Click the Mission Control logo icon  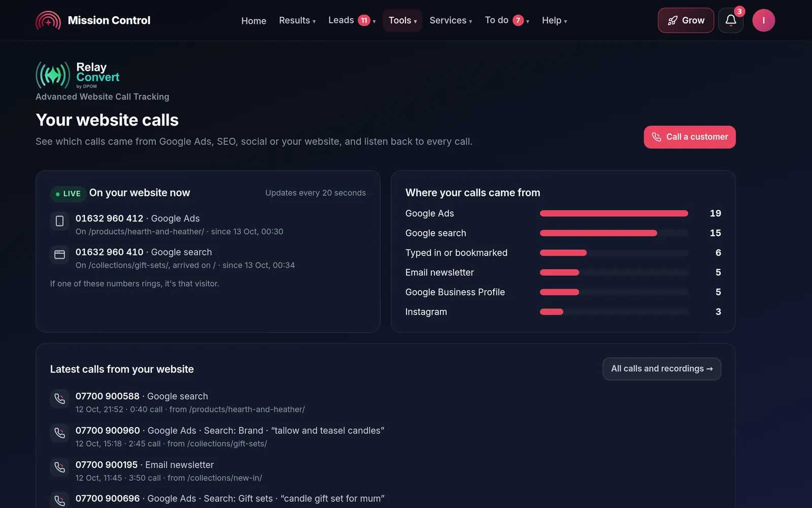48,20
